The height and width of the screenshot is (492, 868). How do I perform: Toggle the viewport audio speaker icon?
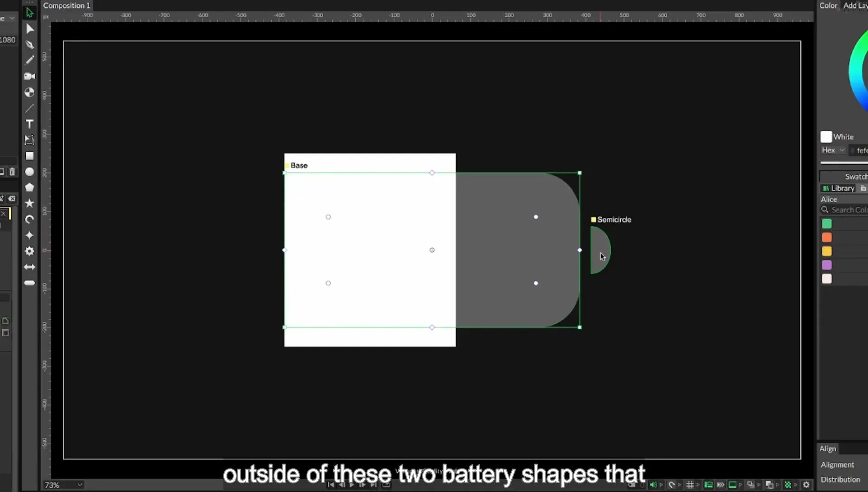click(653, 485)
